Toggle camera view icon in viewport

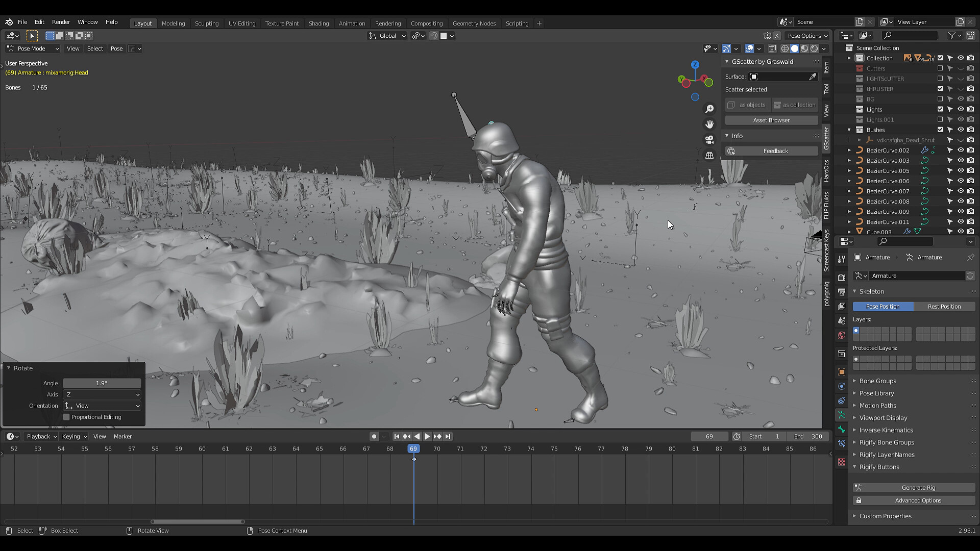[709, 140]
